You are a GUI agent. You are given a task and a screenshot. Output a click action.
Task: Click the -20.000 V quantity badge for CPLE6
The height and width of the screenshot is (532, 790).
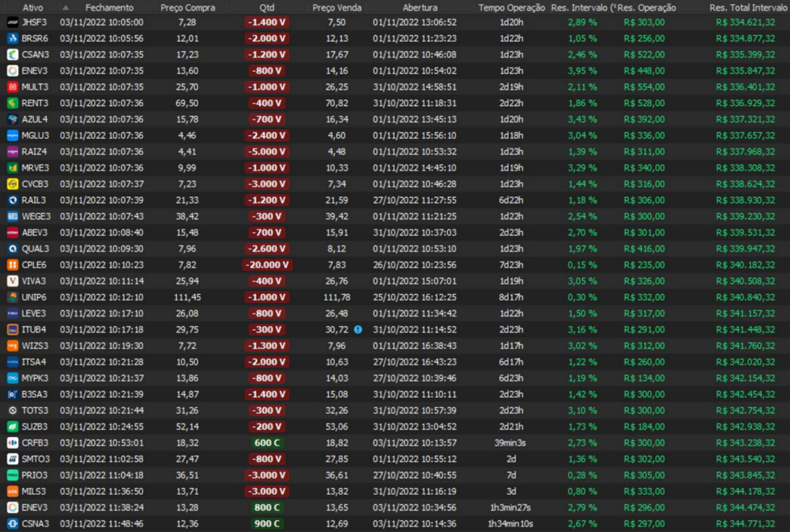266,265
